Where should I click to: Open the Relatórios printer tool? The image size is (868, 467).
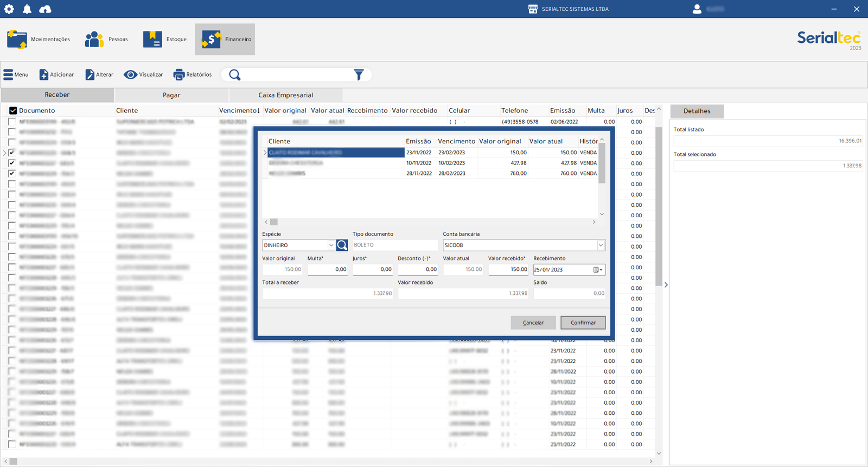pos(193,74)
